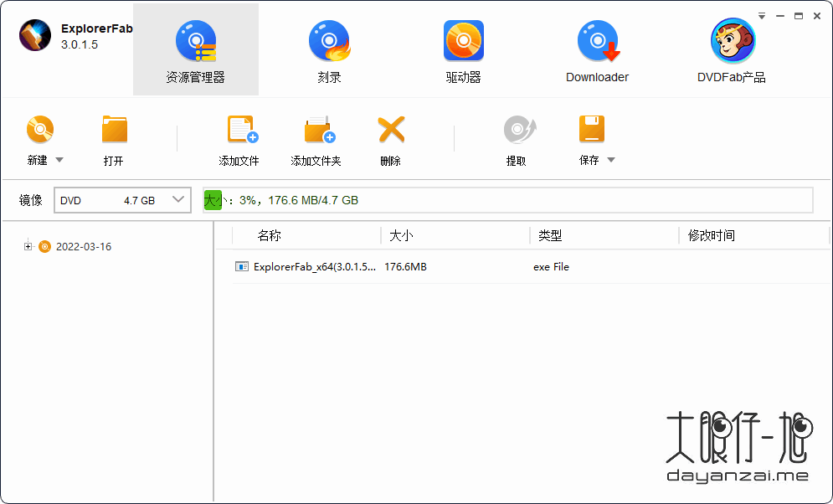Click the 176.6MB size cell
Viewport: 833px width, 504px height.
click(x=405, y=266)
